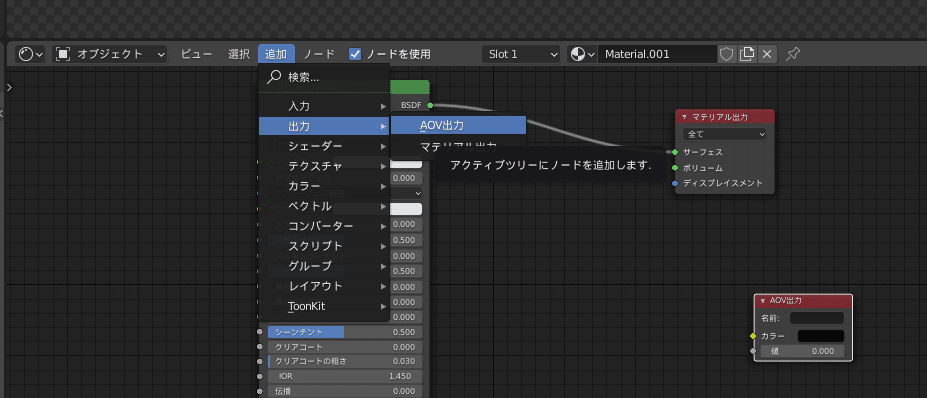Open the ビュー menu
The width and height of the screenshot is (927, 398).
196,54
